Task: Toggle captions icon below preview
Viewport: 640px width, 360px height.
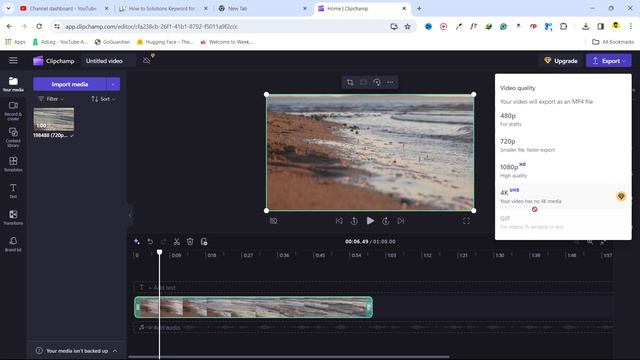Action: [273, 221]
